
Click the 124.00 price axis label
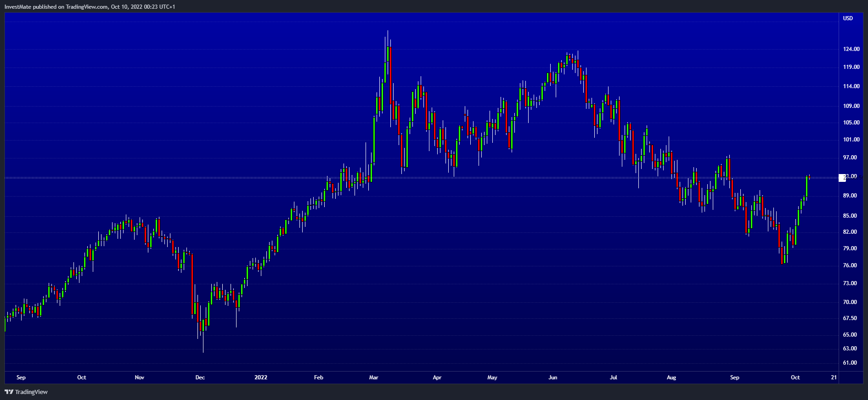click(x=851, y=49)
